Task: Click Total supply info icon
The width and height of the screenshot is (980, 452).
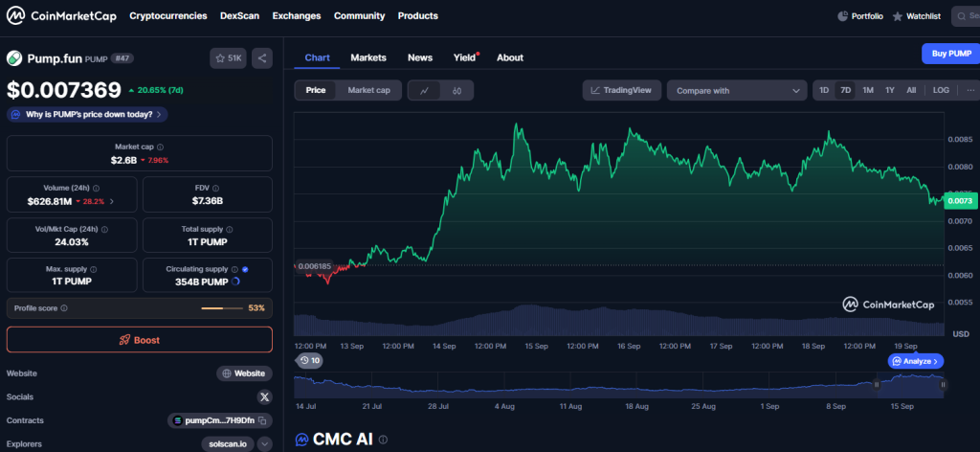Action: [x=230, y=230]
